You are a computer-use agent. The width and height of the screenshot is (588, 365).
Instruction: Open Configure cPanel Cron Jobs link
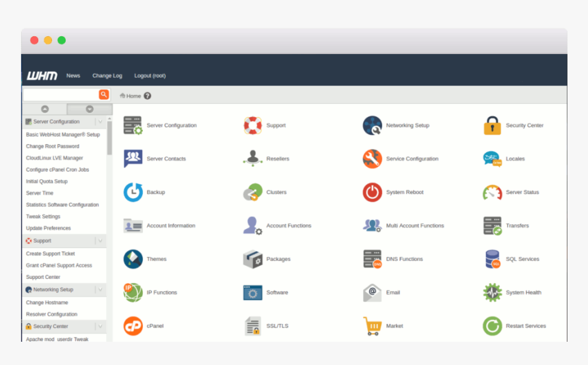tap(57, 170)
